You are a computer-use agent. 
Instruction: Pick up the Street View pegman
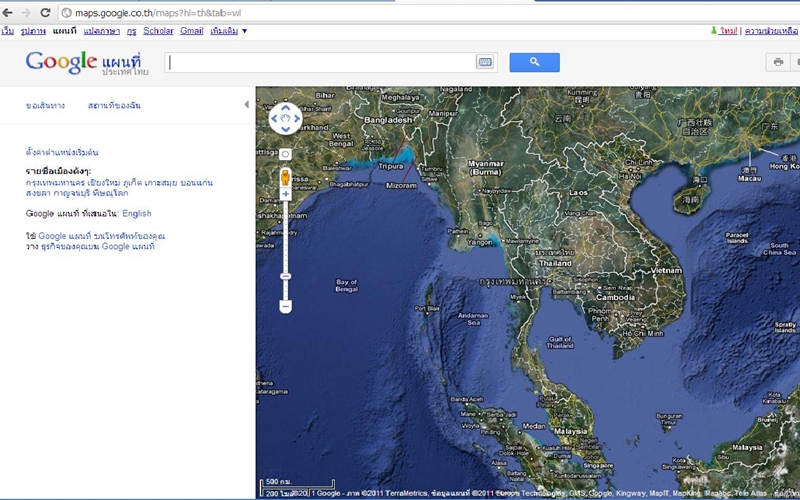tap(285, 177)
